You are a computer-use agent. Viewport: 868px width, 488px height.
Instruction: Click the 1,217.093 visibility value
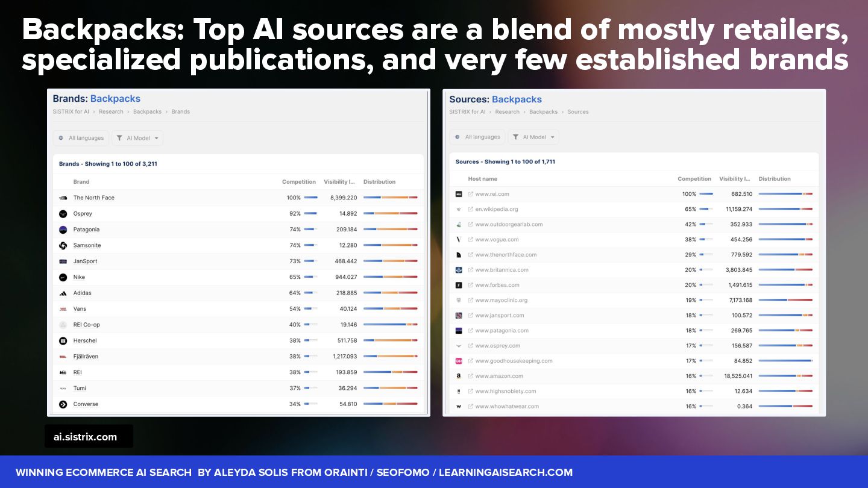tap(345, 357)
